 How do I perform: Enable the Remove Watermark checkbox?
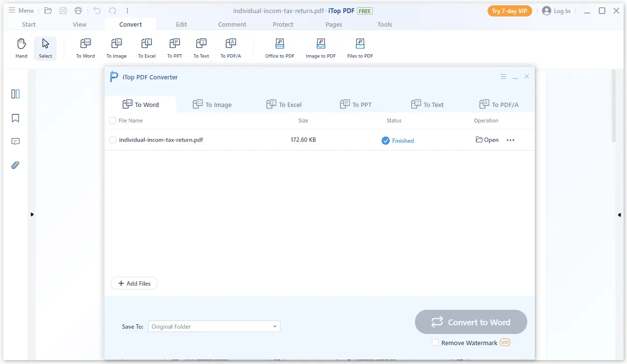(x=435, y=343)
